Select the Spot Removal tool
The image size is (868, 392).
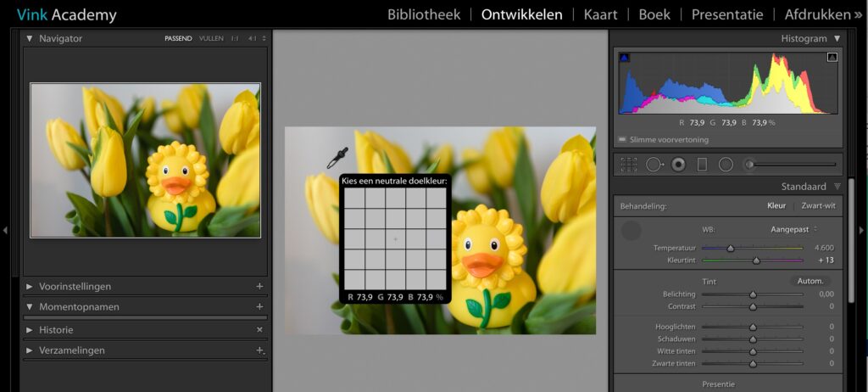tap(654, 165)
